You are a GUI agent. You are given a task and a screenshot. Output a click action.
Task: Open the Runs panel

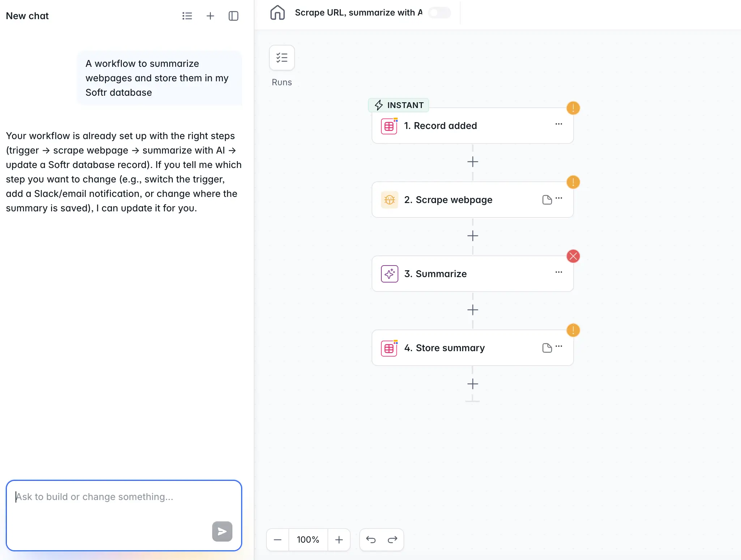(x=282, y=58)
